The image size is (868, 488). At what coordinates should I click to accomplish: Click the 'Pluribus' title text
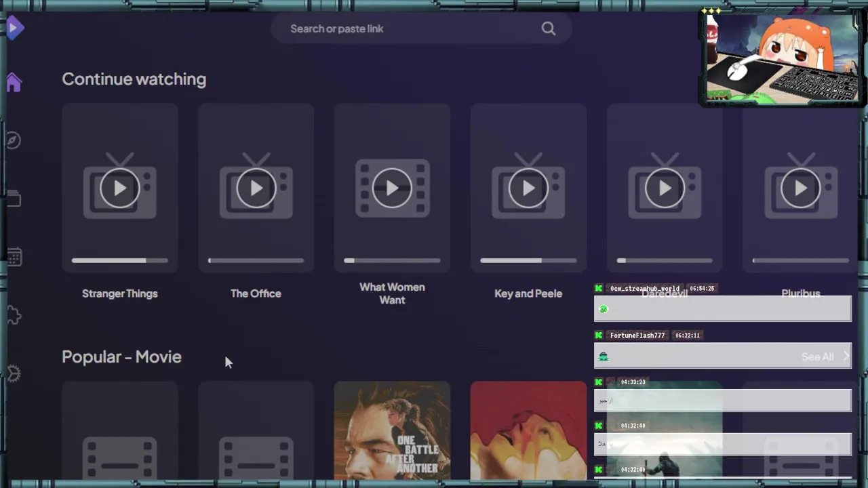click(801, 293)
